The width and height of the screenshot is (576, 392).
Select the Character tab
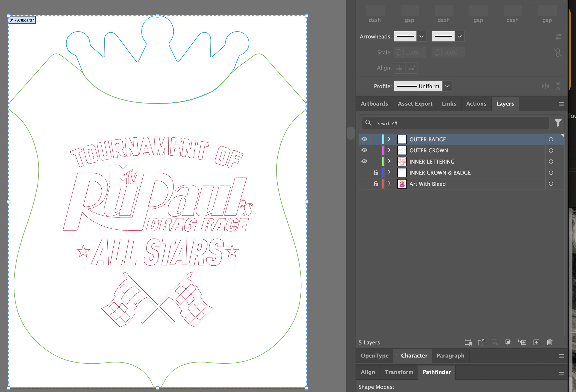pos(413,356)
